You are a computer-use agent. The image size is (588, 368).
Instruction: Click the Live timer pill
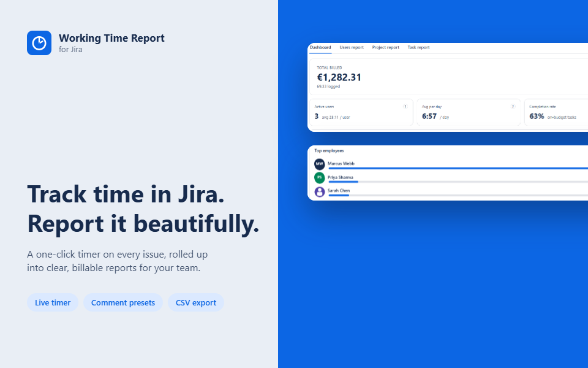(x=53, y=302)
